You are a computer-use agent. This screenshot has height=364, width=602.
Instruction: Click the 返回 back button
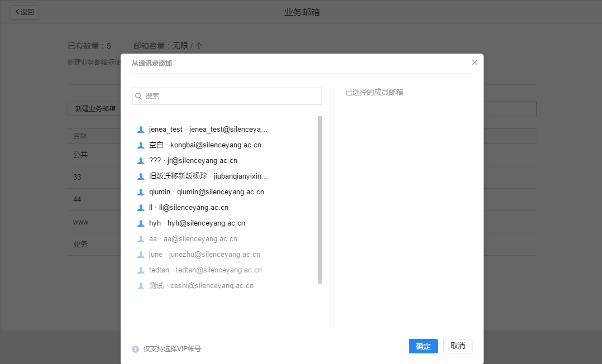24,12
